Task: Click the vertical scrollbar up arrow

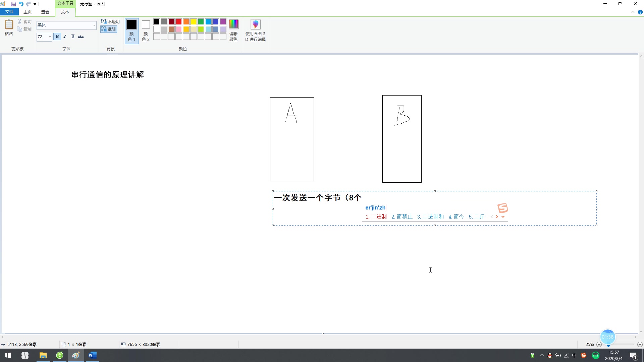Action: [641, 56]
